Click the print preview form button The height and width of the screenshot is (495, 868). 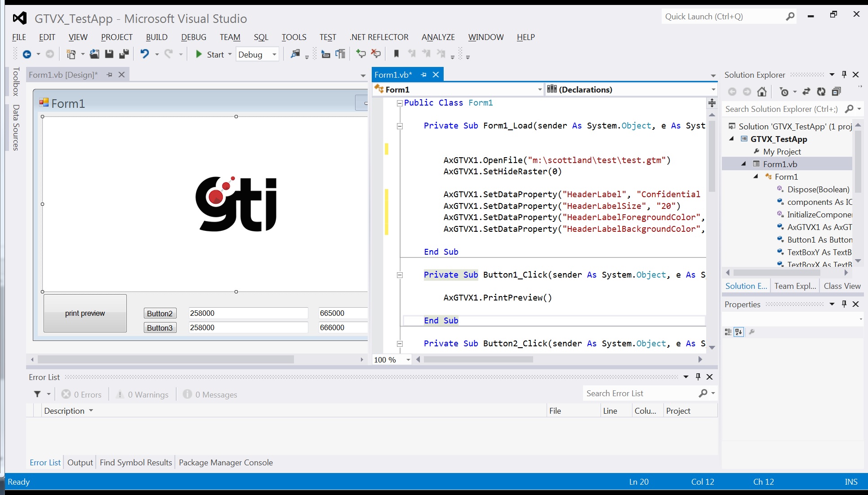[x=85, y=313]
